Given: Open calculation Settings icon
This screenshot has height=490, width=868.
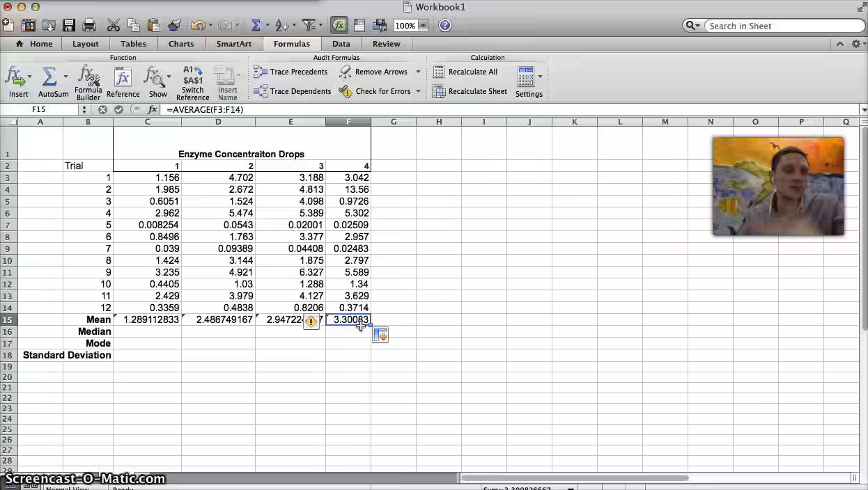Looking at the screenshot, I should 526,77.
